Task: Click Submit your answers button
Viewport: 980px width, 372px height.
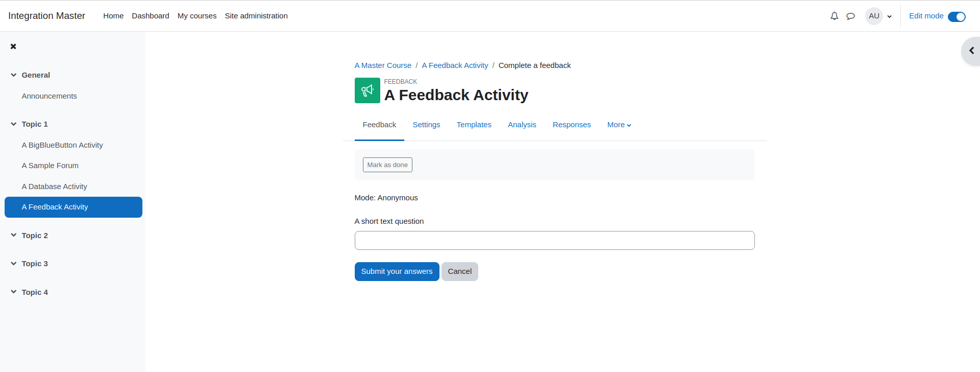Action: [397, 271]
